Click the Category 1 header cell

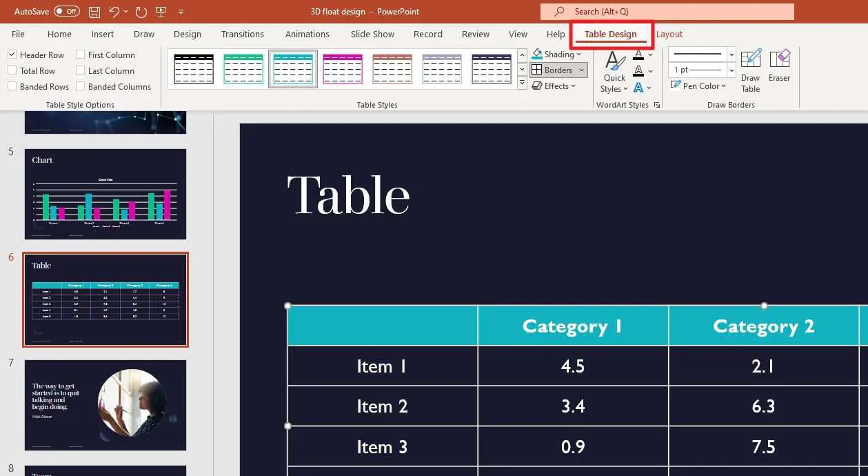tap(573, 326)
